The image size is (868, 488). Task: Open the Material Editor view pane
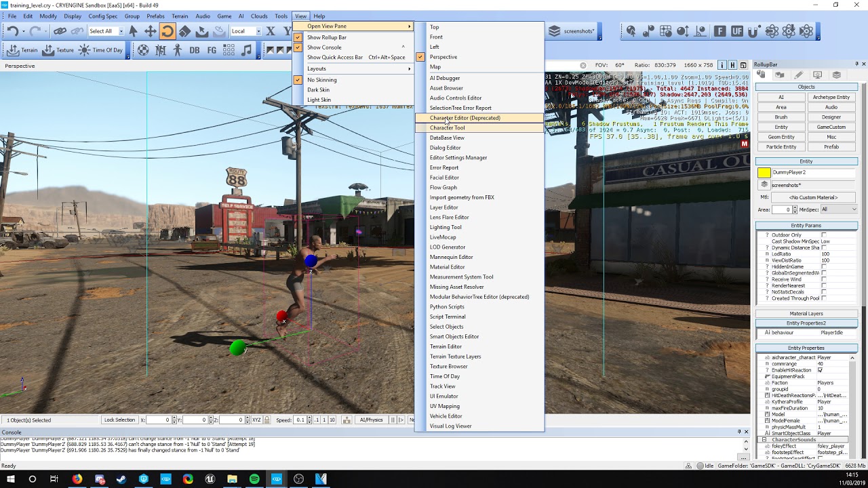[x=479, y=267]
